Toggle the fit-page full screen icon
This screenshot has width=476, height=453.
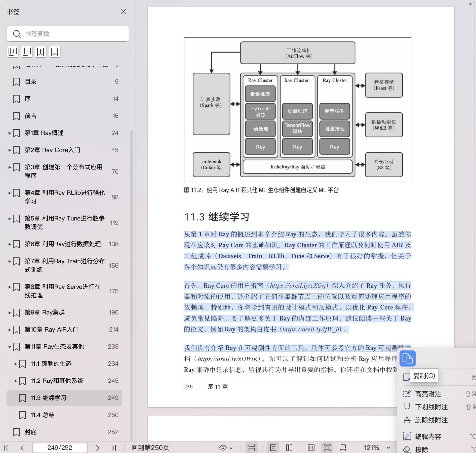click(327, 448)
